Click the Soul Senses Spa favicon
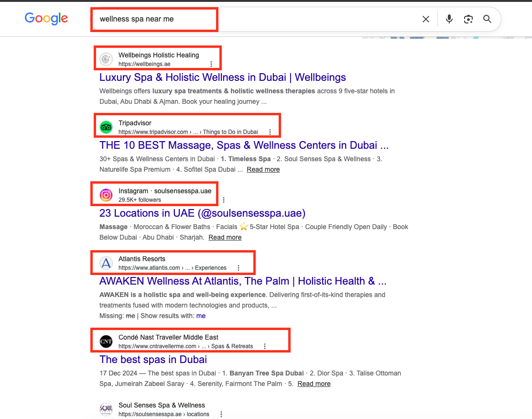 [106, 409]
